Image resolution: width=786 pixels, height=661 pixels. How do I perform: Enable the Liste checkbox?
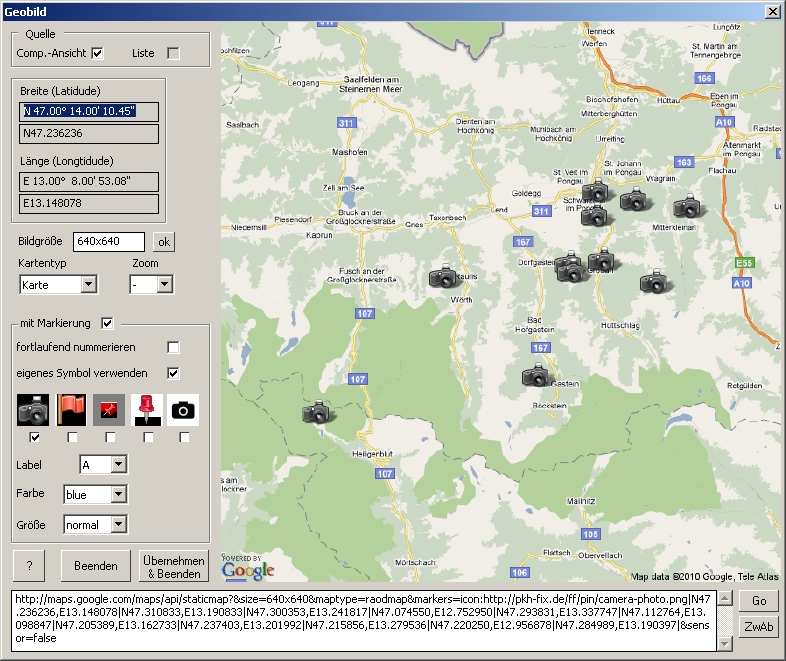[173, 53]
